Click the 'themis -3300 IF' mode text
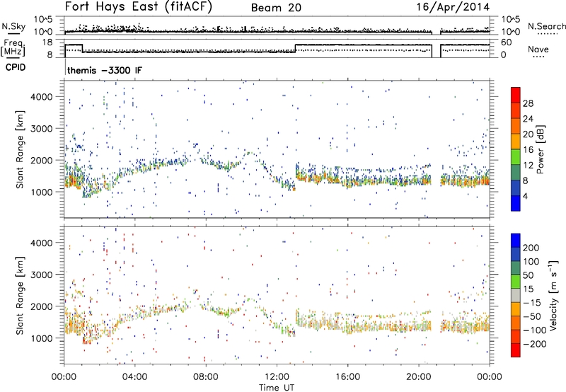 [105, 70]
